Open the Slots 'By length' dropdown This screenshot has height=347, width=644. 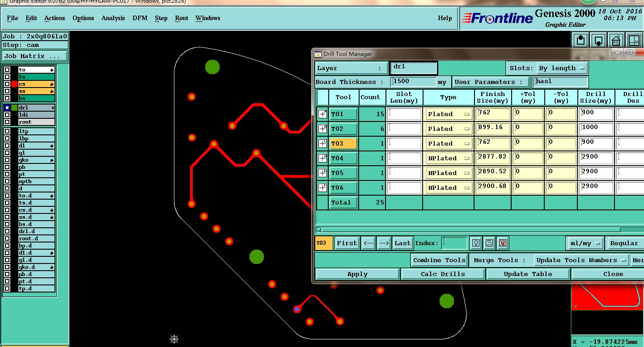pyautogui.click(x=562, y=68)
